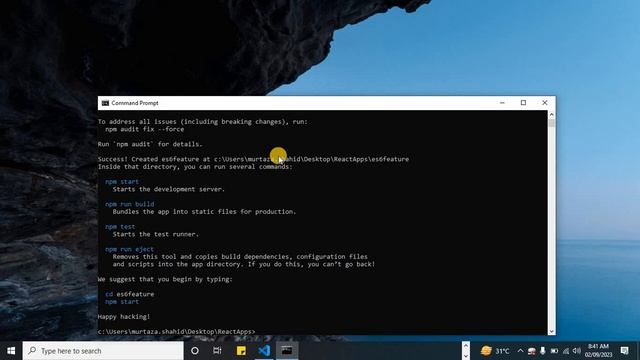Click 'Removes this tool and copies build' line
This screenshot has width=640, height=360.
[x=240, y=256]
